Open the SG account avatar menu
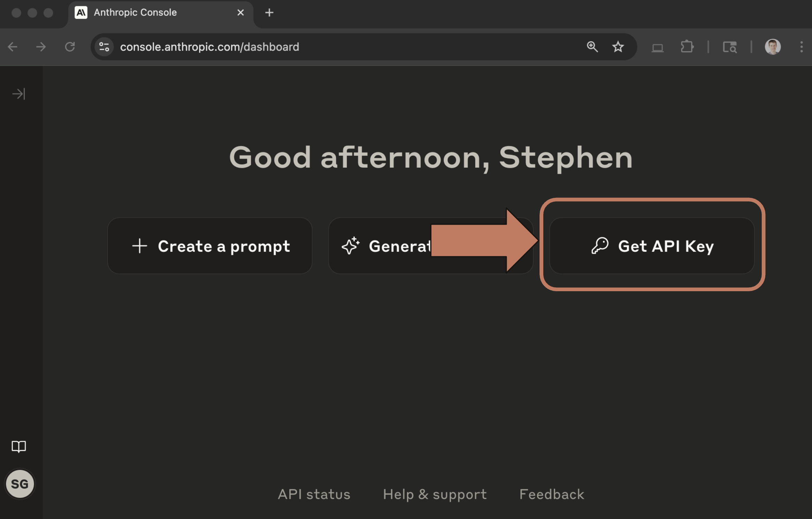The height and width of the screenshot is (519, 812). [20, 484]
